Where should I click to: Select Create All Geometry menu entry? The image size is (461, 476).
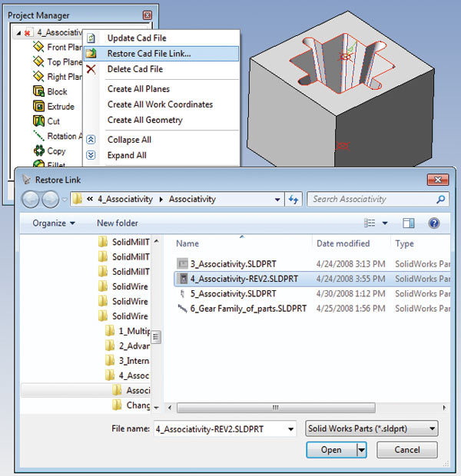point(145,120)
